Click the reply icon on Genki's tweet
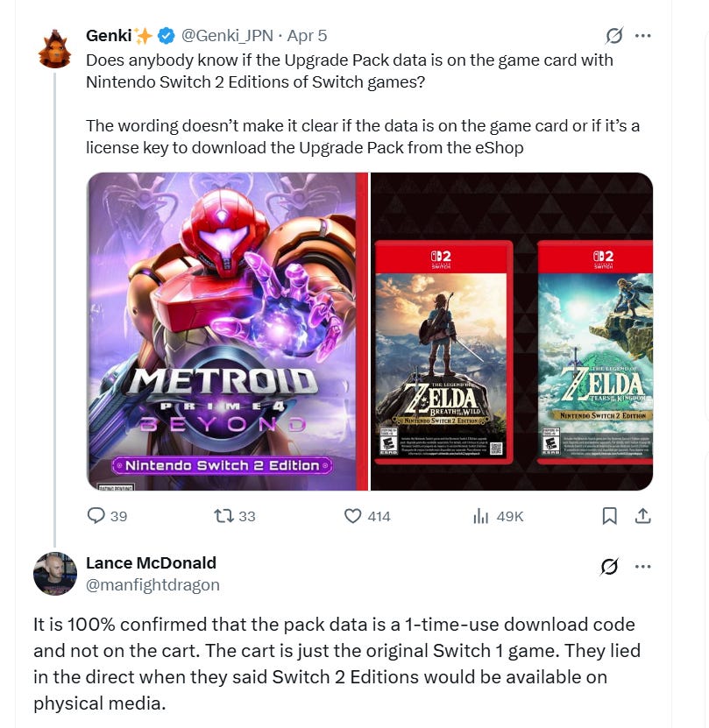The width and height of the screenshot is (709, 728). pos(96,516)
